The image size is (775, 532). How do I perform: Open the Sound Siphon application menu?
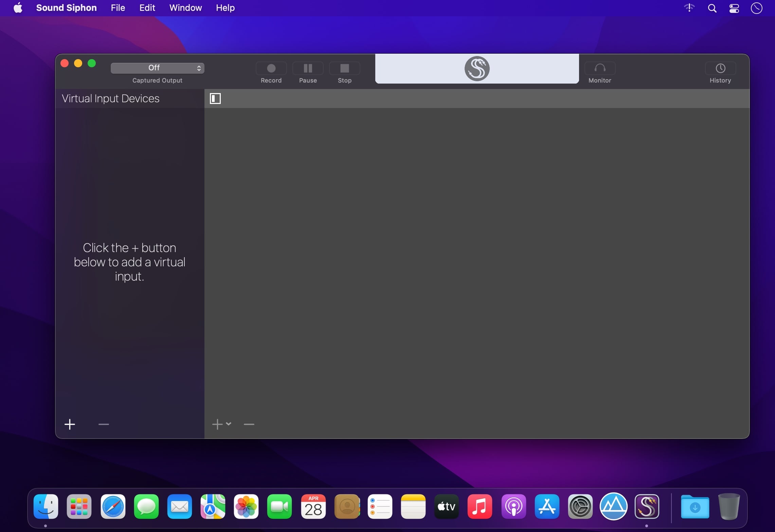tap(66, 8)
